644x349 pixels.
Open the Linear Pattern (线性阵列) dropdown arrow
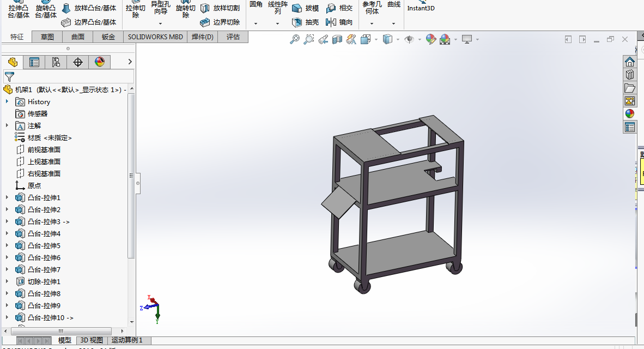click(278, 24)
